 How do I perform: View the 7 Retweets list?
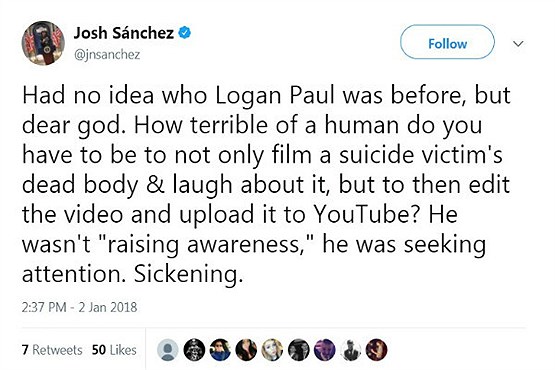pyautogui.click(x=52, y=350)
